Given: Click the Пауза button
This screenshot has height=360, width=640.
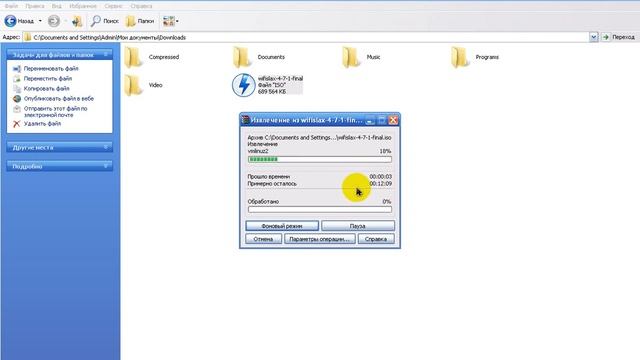Looking at the screenshot, I should tap(358, 226).
